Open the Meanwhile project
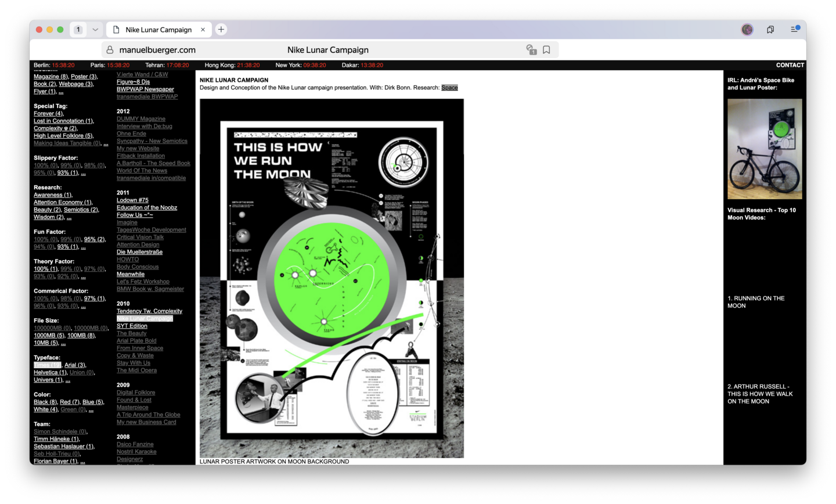The height and width of the screenshot is (504, 836). pos(131,275)
